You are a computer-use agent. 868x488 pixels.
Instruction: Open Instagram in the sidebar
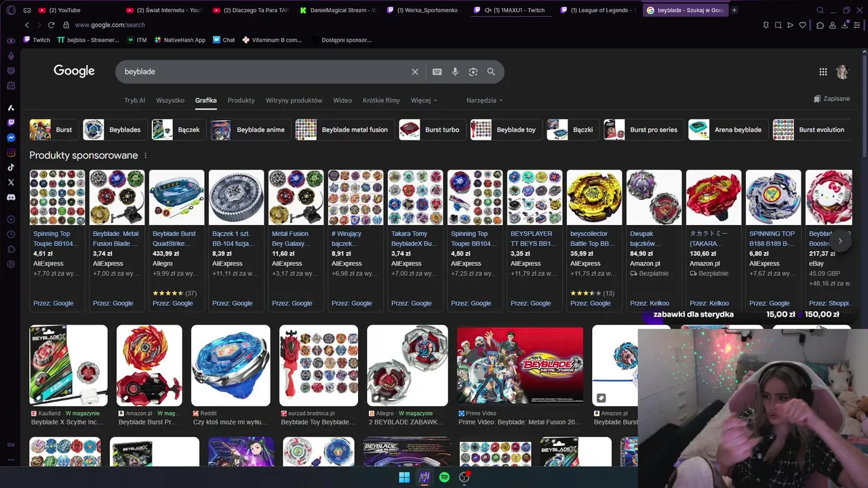[x=11, y=152]
